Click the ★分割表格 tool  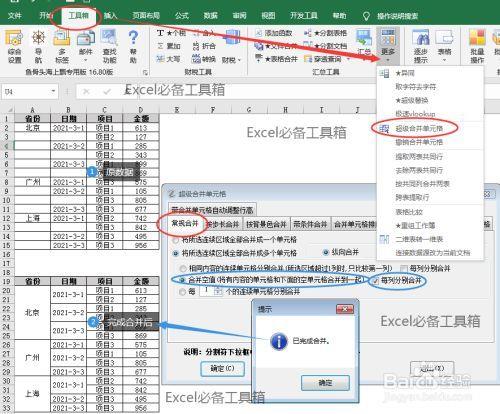click(326, 33)
